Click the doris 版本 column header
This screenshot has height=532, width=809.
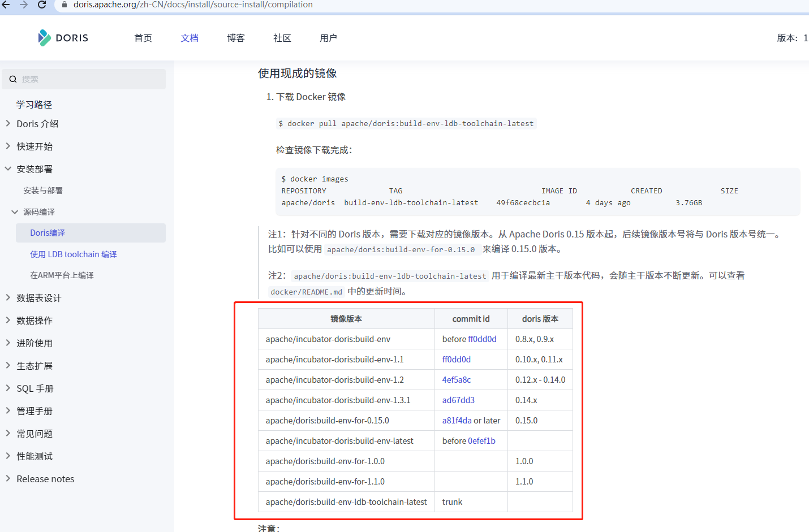click(540, 319)
